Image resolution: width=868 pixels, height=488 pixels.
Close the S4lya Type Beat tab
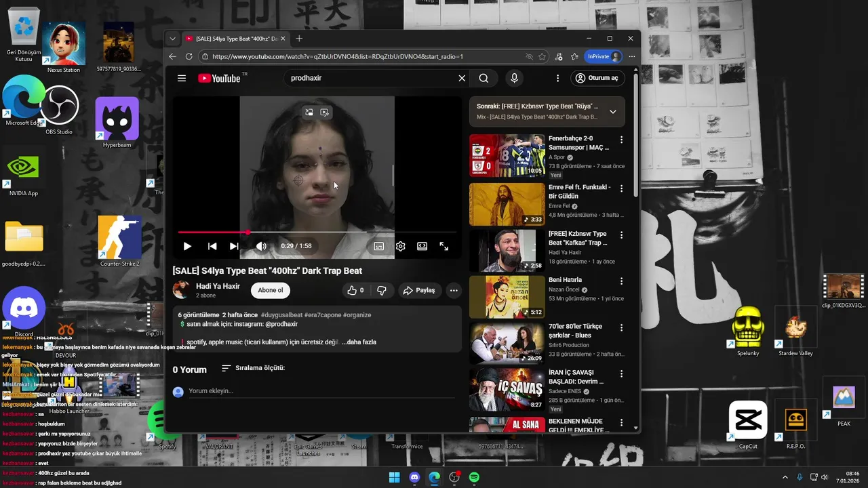pos(283,39)
